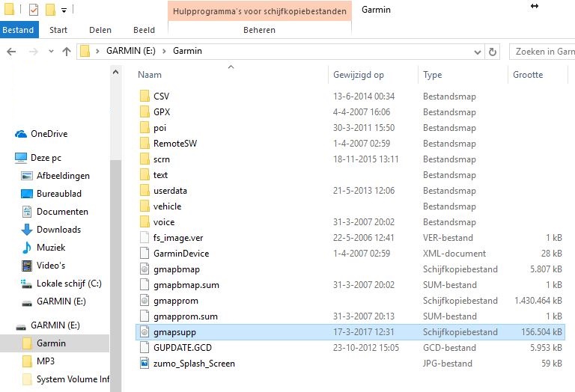Click the Lokale schijf (C:) drive icon

click(27, 284)
